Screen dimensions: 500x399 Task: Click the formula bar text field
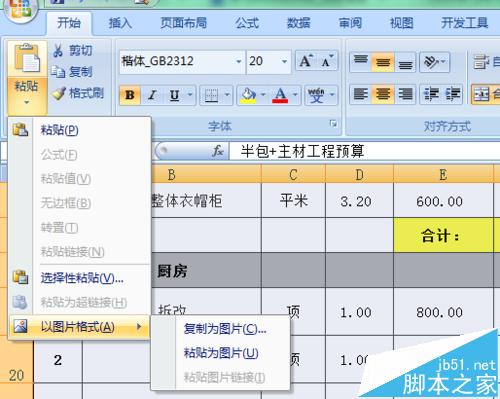pyautogui.click(x=365, y=151)
